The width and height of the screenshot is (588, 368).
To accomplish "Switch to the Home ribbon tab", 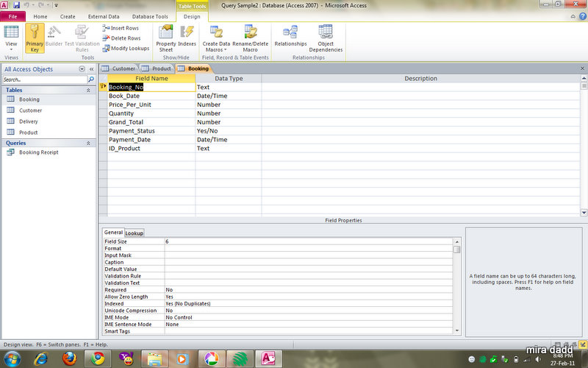I will pyautogui.click(x=40, y=16).
